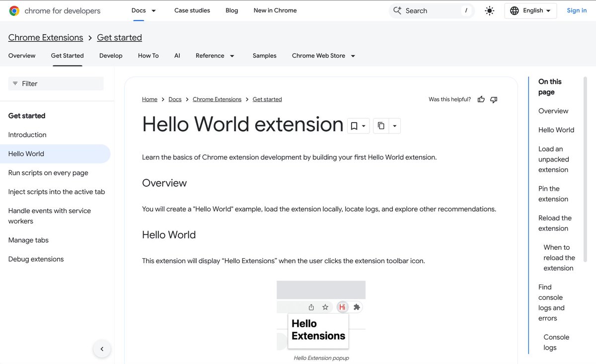Open the dropdown arrow beside copy icon
The image size is (596, 364).
pyautogui.click(x=394, y=126)
